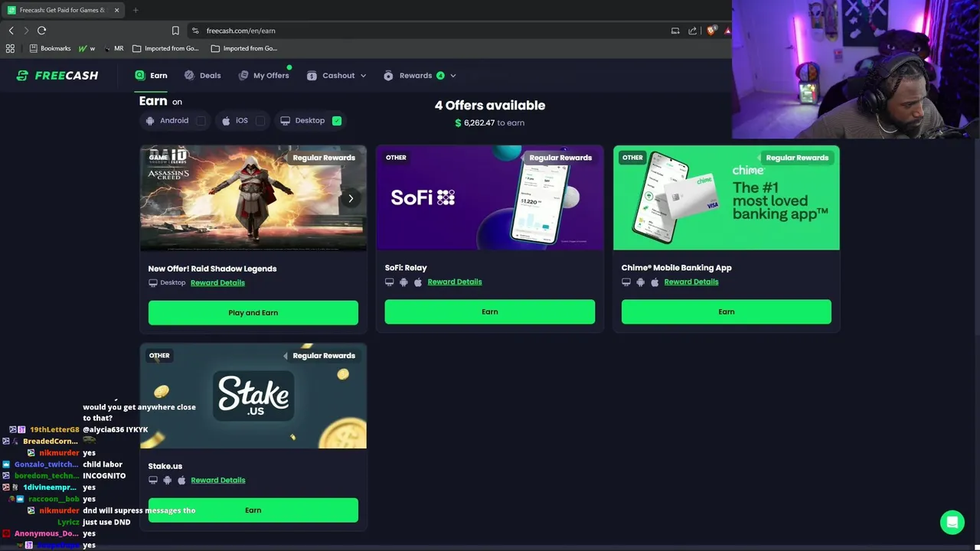The image size is (980, 551).
Task: Click the Play and Earn button
Action: [x=253, y=312]
